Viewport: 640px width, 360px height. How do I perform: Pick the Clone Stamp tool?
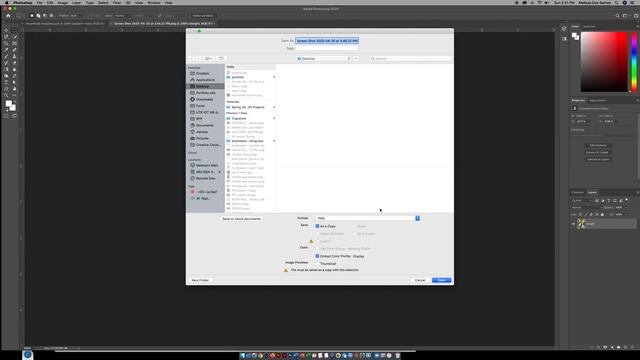coord(15,56)
